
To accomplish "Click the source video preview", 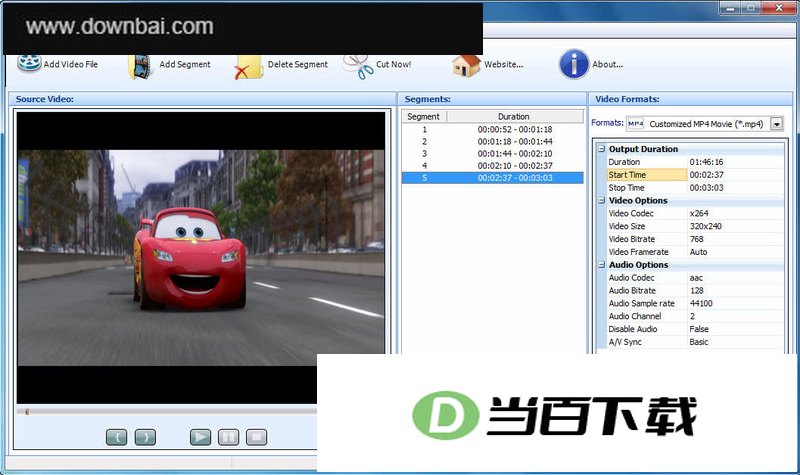I will (x=201, y=258).
